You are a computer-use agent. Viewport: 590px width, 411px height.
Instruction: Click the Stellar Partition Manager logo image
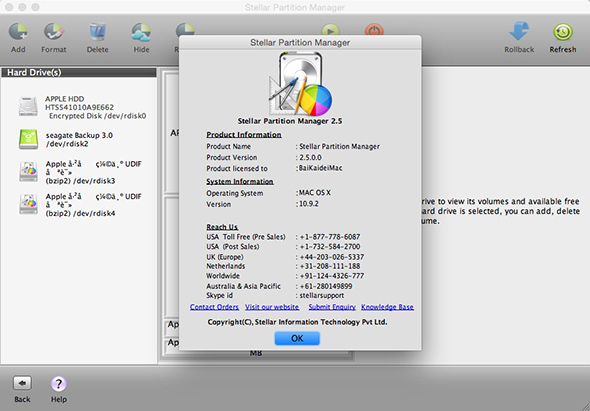(x=300, y=84)
